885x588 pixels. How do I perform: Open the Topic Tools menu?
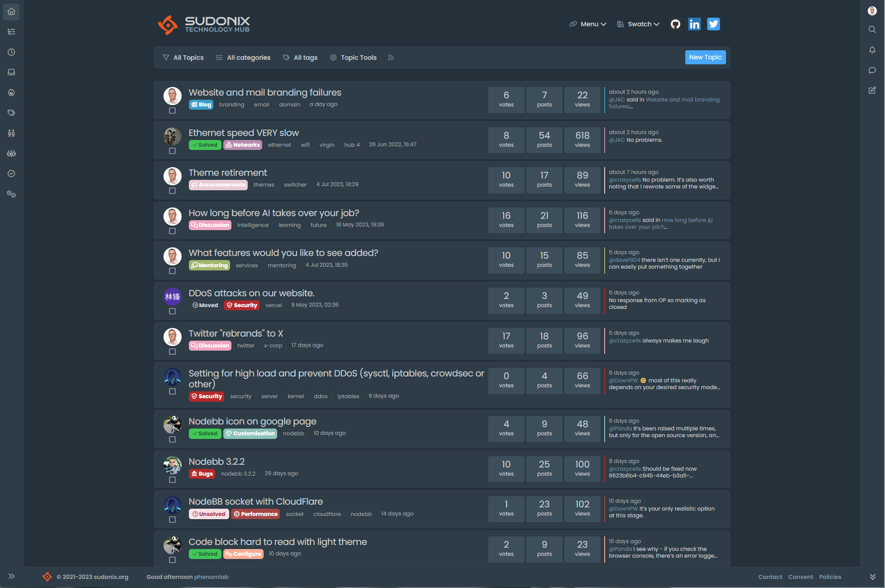pos(353,58)
